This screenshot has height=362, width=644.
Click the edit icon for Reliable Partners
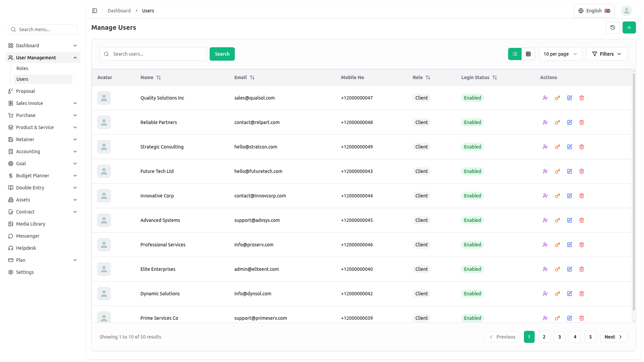coord(570,122)
